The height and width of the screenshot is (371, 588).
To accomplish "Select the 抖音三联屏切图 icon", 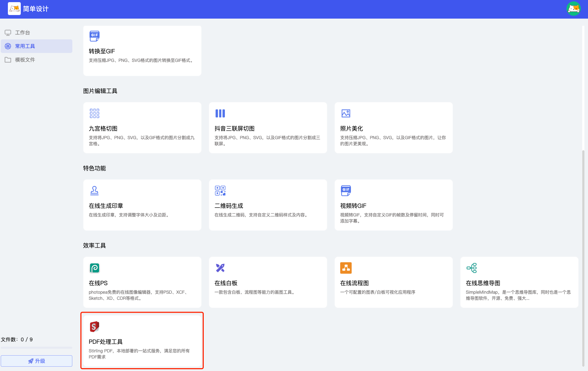I will pos(220,113).
